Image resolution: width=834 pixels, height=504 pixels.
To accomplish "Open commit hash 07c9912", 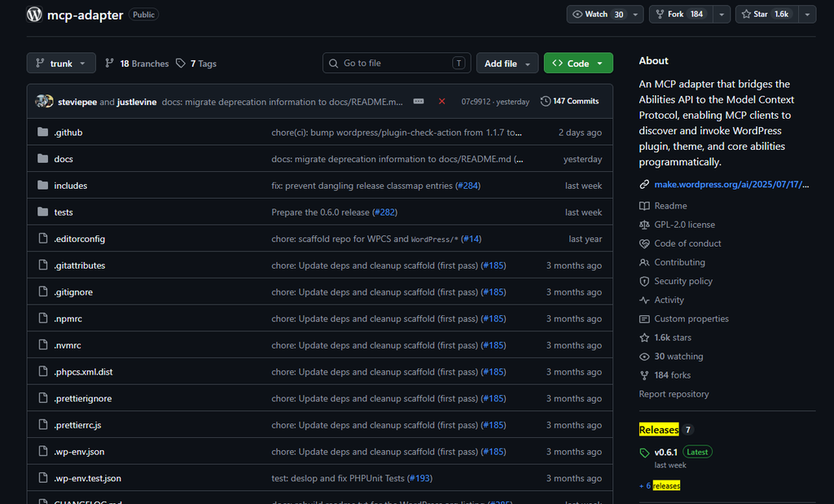I will click(476, 102).
